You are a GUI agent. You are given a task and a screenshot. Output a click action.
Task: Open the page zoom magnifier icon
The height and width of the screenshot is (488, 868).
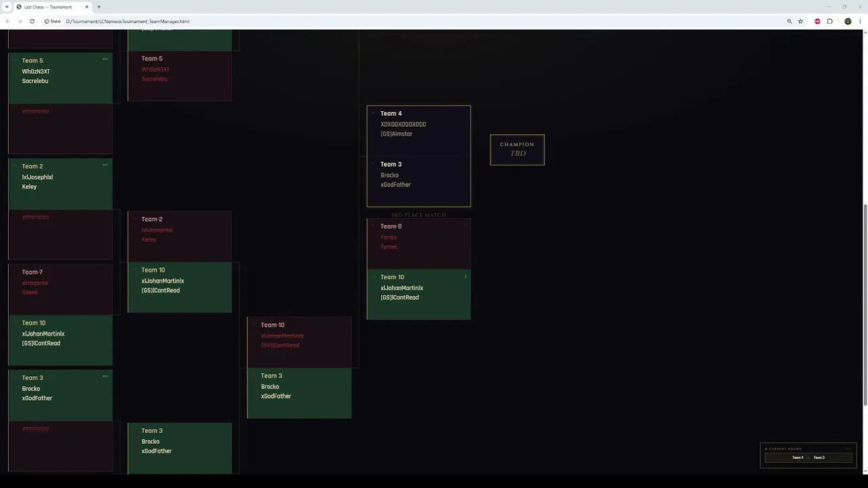coord(789,21)
